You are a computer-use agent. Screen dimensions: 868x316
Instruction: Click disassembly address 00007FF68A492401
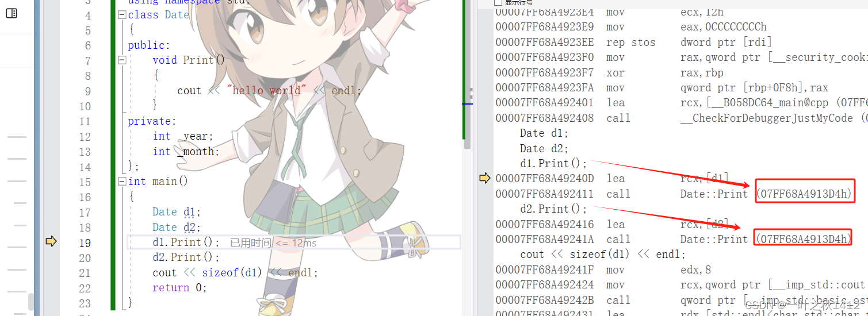pos(544,103)
